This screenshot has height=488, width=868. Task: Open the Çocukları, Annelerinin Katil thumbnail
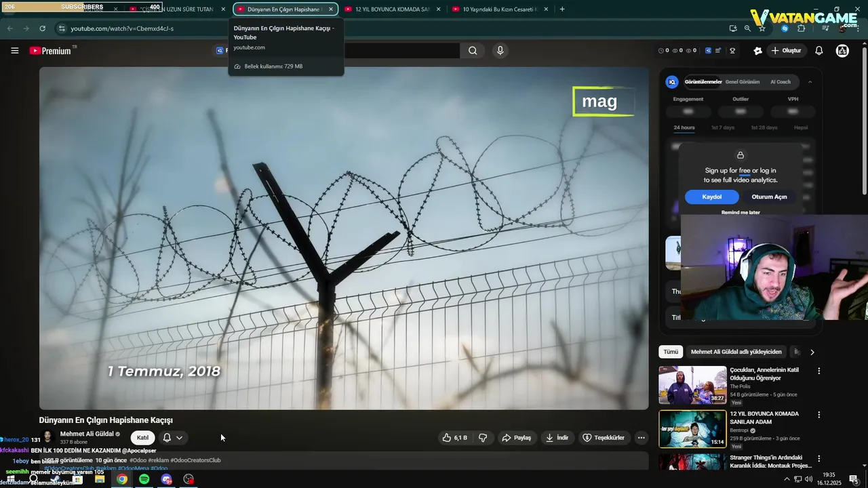point(692,385)
